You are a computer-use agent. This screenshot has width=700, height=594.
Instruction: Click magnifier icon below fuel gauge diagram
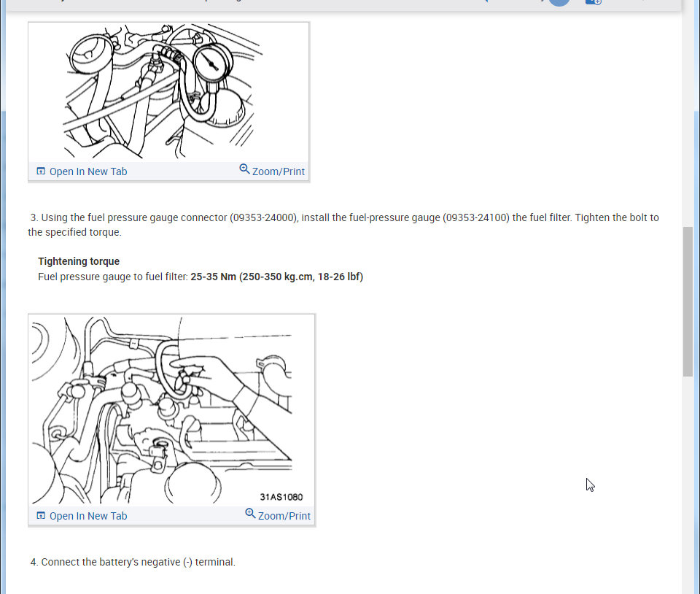pyautogui.click(x=244, y=169)
